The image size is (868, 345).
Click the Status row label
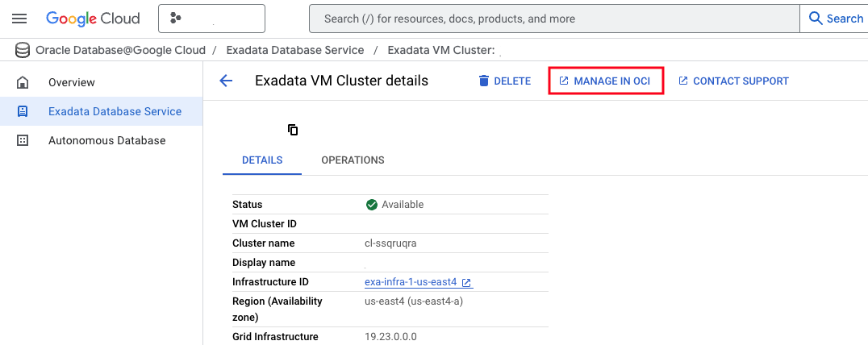click(248, 205)
